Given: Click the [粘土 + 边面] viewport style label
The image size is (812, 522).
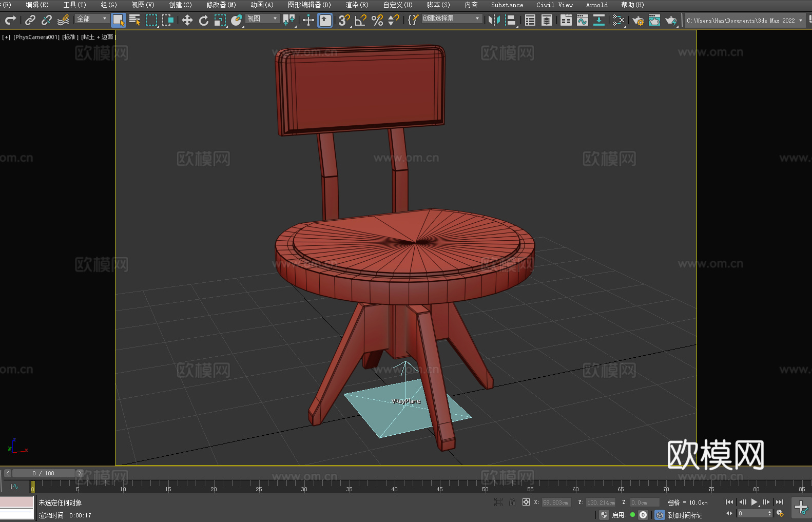Looking at the screenshot, I should pos(98,37).
